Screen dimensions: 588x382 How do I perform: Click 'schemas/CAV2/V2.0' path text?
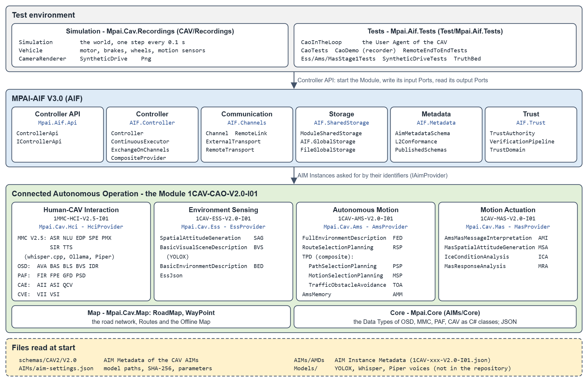tap(48, 360)
